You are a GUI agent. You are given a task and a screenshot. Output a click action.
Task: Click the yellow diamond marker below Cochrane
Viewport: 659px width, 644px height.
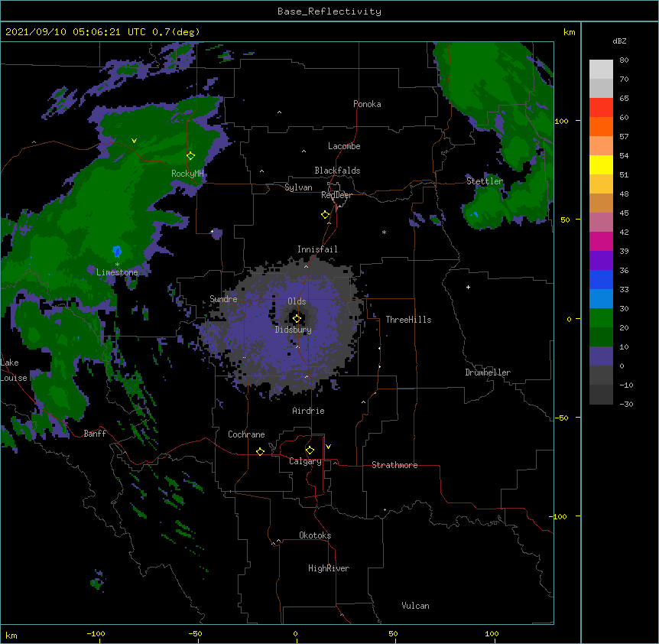coord(260,451)
